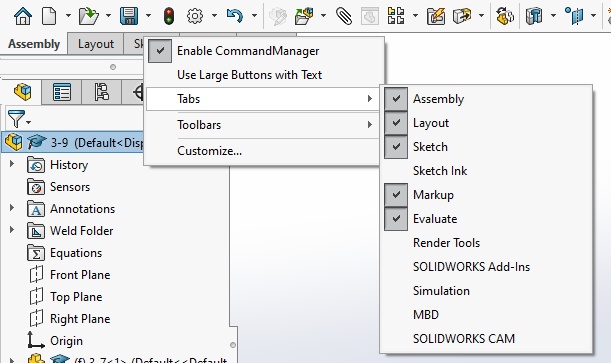Create a new document with New icon

point(49,16)
